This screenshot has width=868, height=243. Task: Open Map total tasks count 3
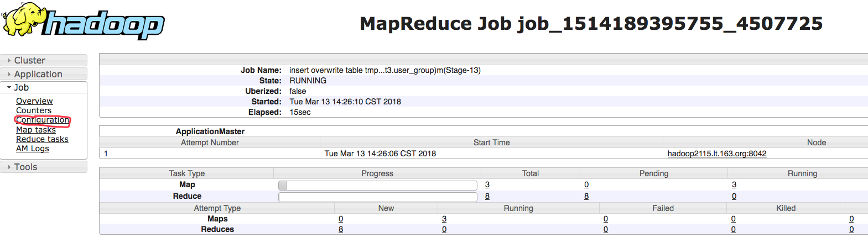487,184
